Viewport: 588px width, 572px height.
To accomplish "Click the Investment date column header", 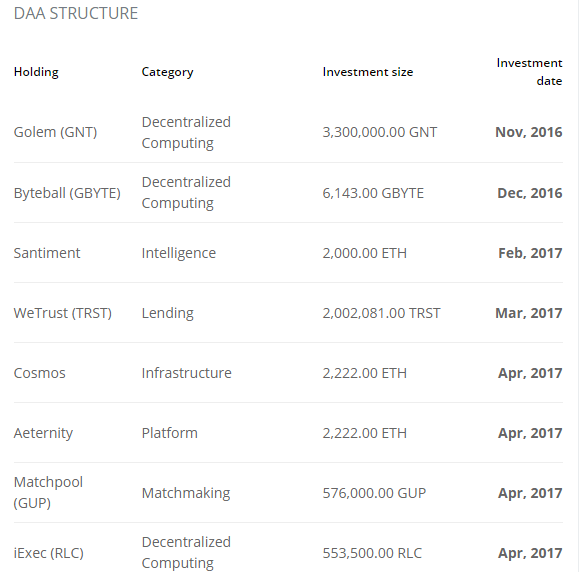I will coord(529,72).
